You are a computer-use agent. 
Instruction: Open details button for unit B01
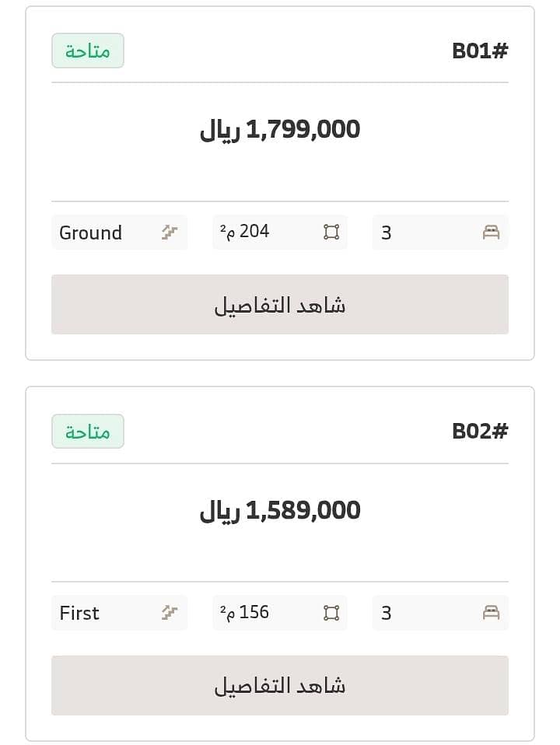click(280, 304)
